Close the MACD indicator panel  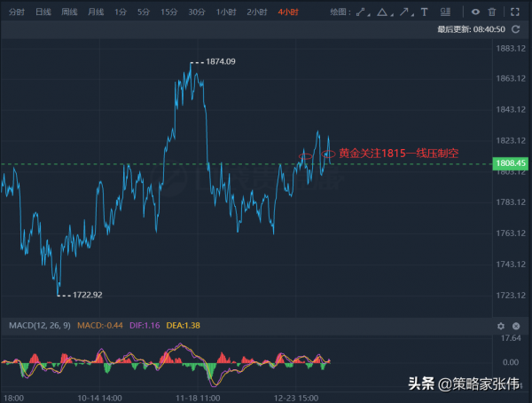coord(516,326)
